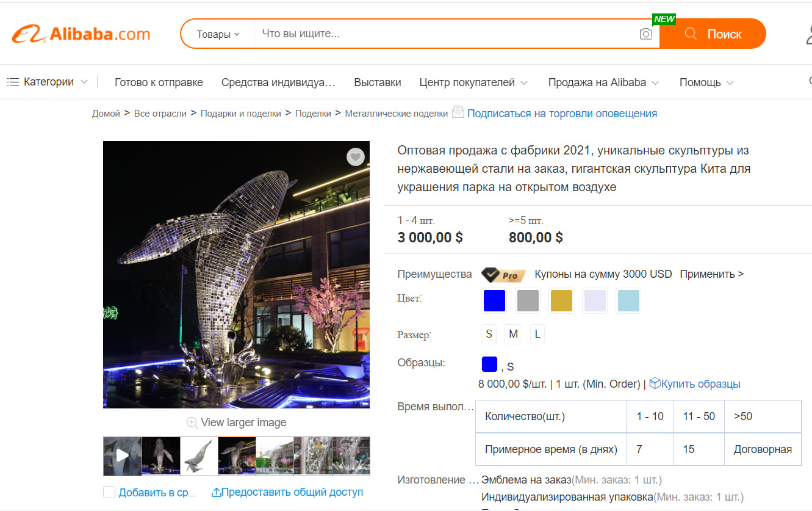Play the product video thumbnail
This screenshot has width=812, height=511.
coord(122,455)
